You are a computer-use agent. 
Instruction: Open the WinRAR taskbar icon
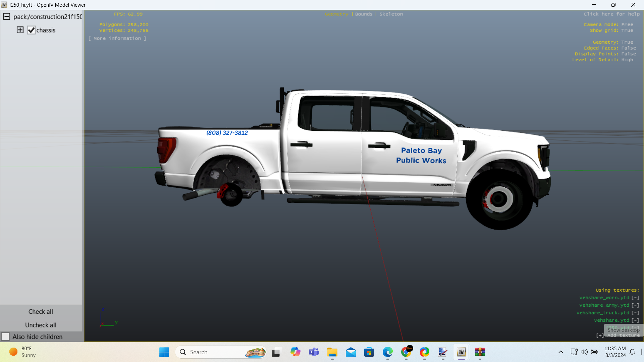point(480,352)
